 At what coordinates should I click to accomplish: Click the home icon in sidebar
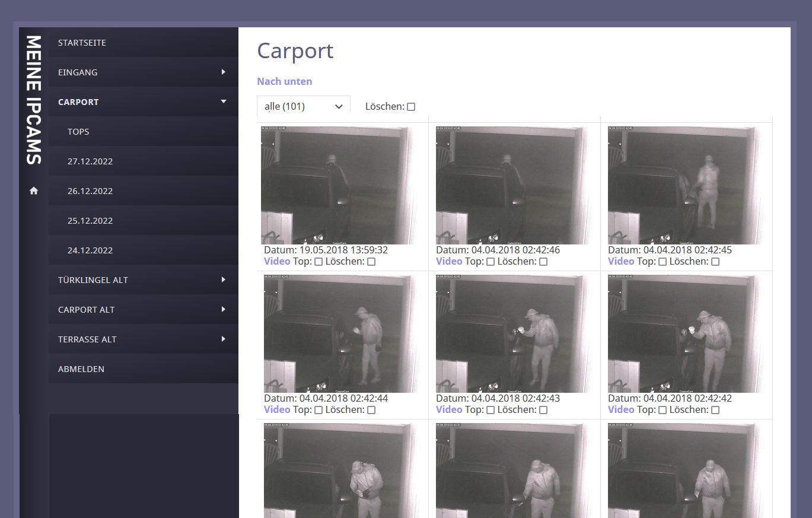tap(34, 190)
